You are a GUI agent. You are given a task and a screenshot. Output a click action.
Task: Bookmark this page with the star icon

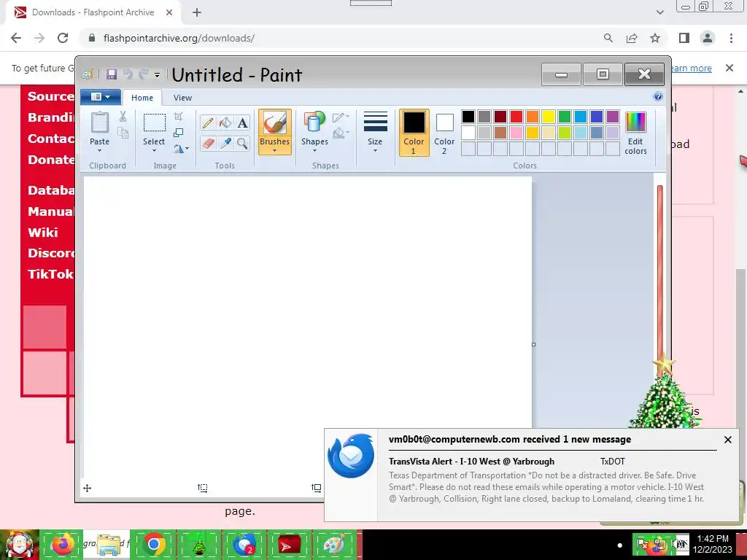[x=655, y=38]
